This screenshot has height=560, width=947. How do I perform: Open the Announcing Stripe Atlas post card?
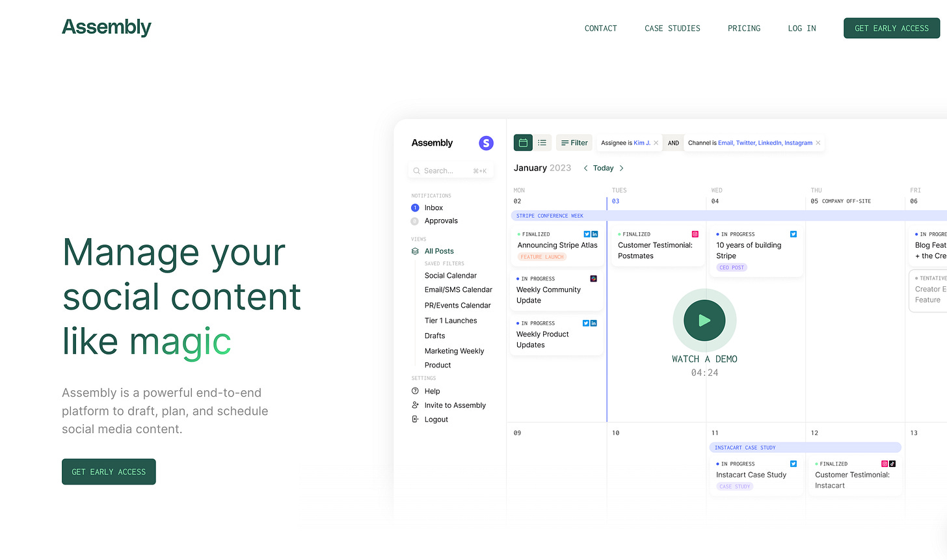[x=557, y=245]
